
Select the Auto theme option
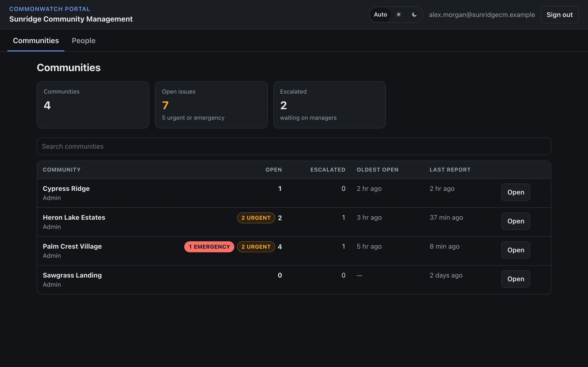380,14
